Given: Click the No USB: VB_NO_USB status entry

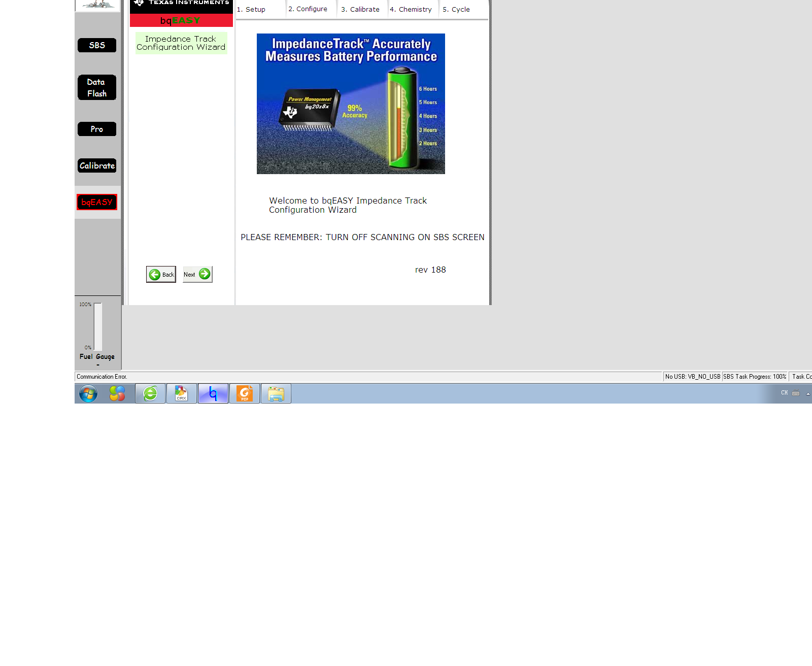Looking at the screenshot, I should pos(693,377).
